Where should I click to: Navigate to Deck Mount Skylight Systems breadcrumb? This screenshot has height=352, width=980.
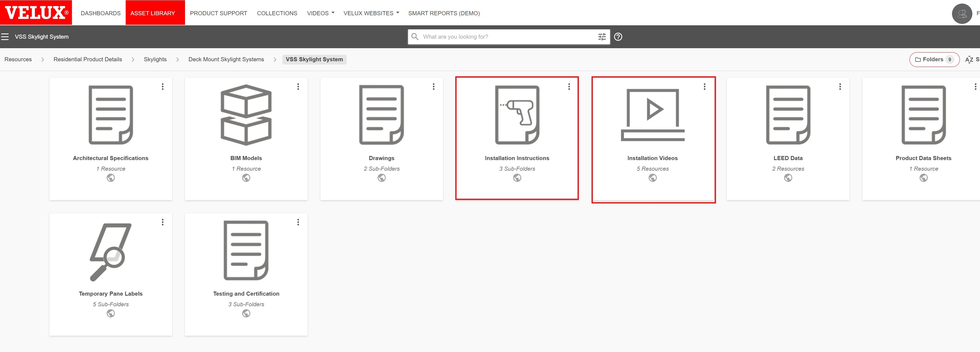[x=226, y=59]
